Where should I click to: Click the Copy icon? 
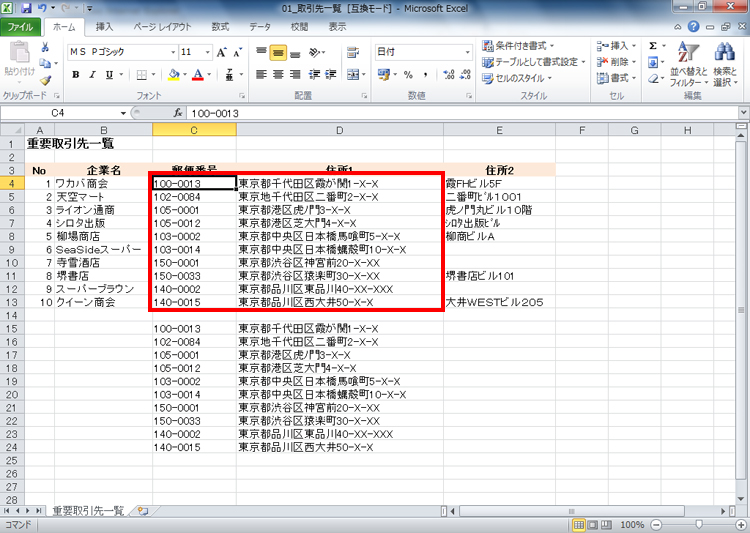[45, 63]
